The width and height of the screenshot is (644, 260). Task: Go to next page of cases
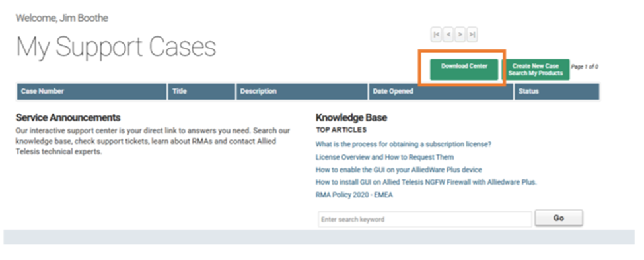(x=460, y=34)
